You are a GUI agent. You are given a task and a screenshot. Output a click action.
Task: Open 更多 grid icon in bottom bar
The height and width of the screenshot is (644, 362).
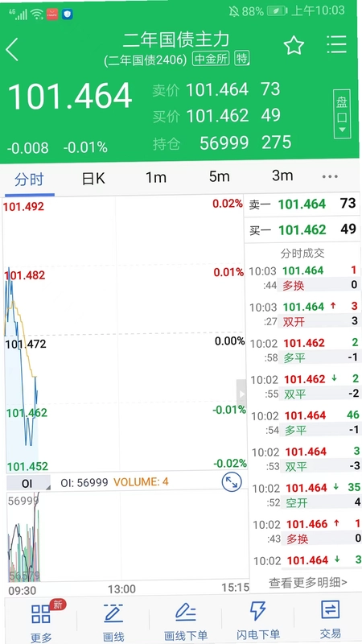coord(41,613)
